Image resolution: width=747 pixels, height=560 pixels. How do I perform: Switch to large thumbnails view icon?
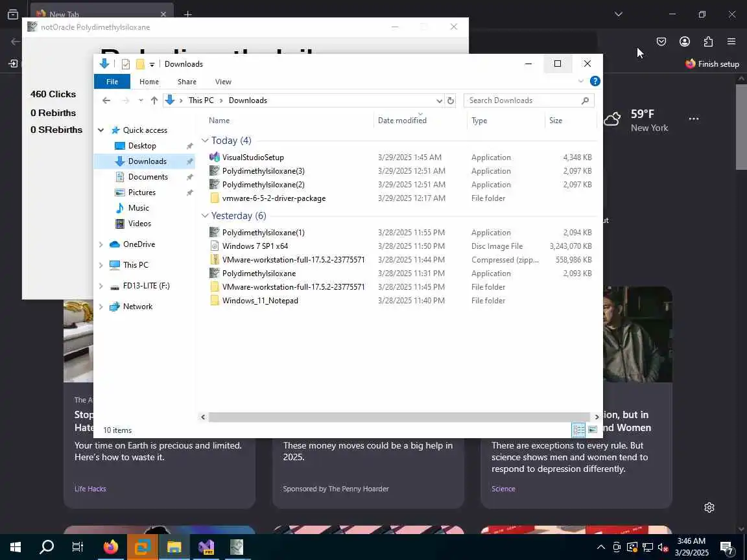pyautogui.click(x=592, y=430)
